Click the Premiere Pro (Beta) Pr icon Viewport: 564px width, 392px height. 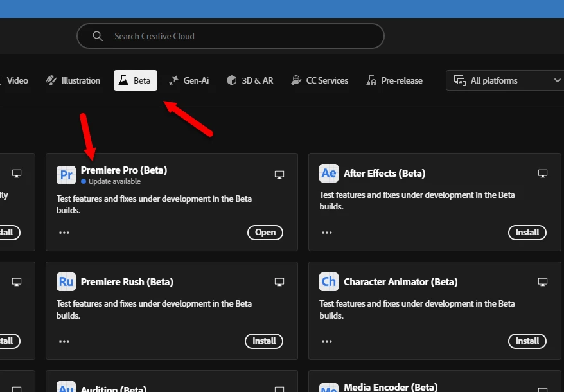[66, 175]
